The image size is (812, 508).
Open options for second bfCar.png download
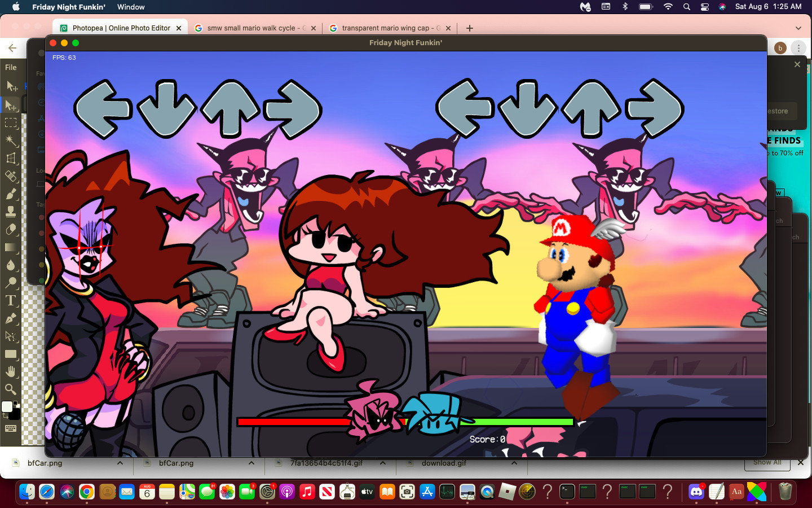(251, 463)
